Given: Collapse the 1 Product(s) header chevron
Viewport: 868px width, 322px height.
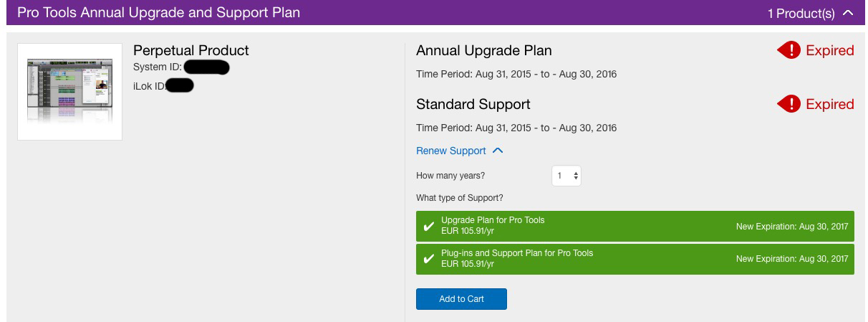Looking at the screenshot, I should tap(849, 13).
